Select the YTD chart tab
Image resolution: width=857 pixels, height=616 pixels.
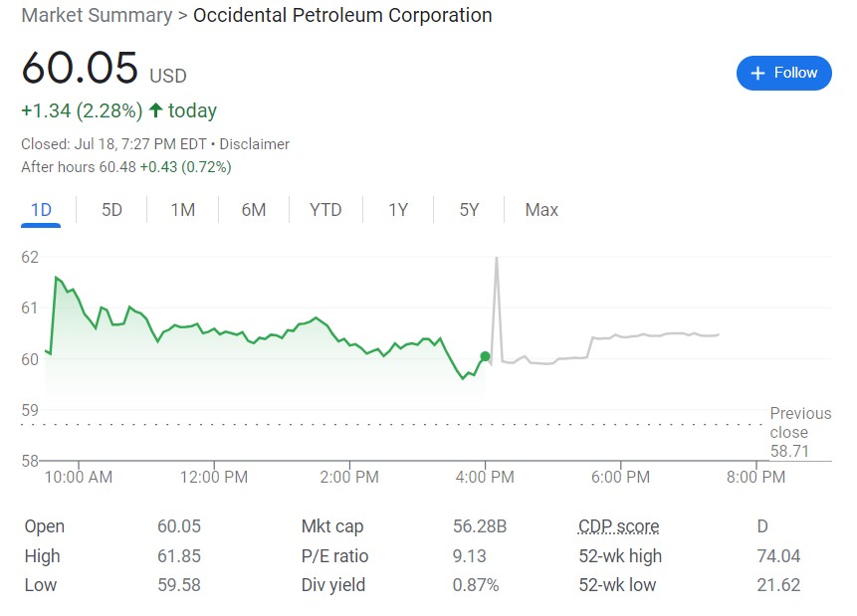[x=325, y=210]
